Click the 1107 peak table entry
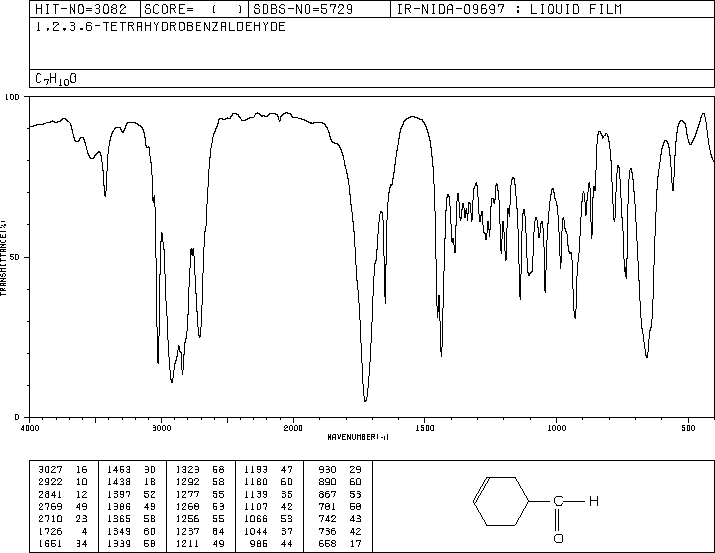 (256, 506)
